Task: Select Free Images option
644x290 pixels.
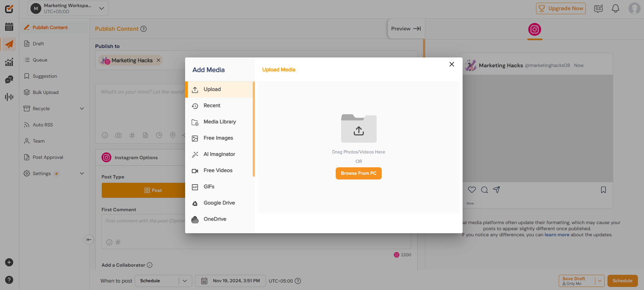Action: pyautogui.click(x=219, y=138)
